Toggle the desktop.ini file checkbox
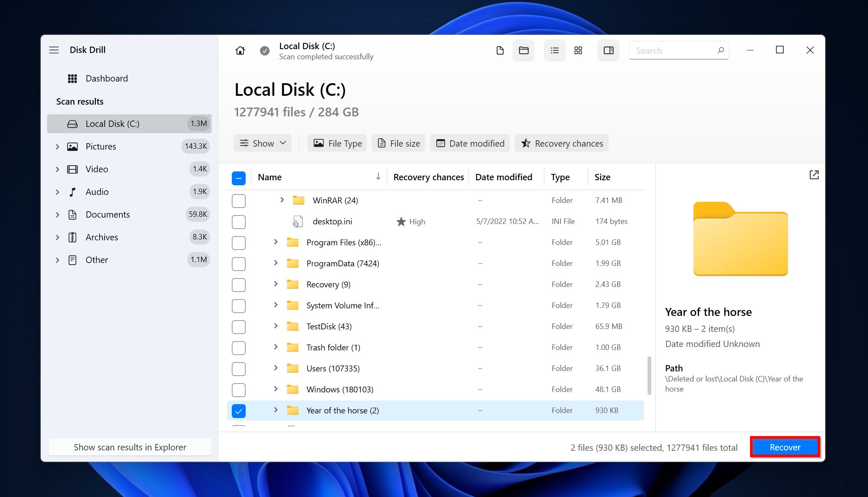The width and height of the screenshot is (868, 497). pyautogui.click(x=239, y=221)
